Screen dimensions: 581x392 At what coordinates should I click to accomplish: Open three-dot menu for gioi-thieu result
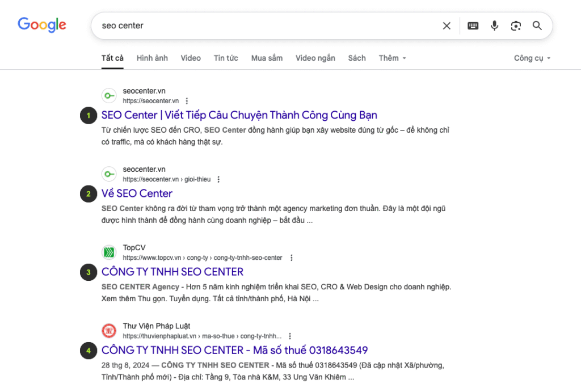(219, 179)
